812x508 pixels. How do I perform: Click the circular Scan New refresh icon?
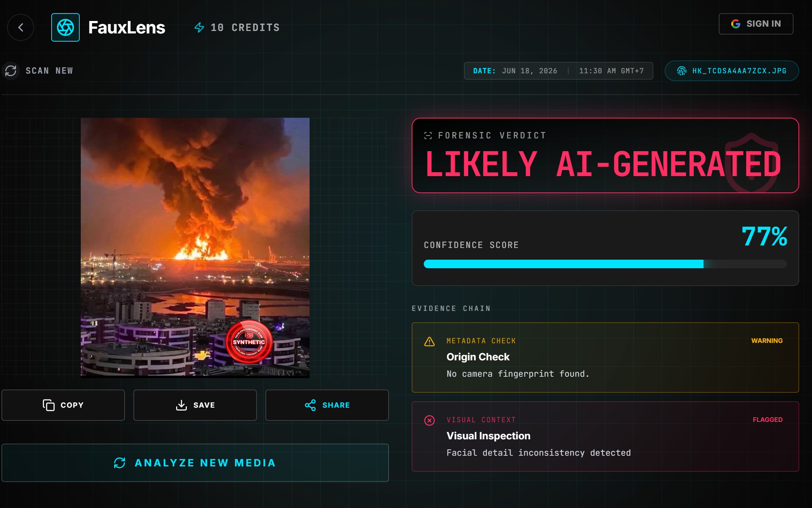pos(11,70)
